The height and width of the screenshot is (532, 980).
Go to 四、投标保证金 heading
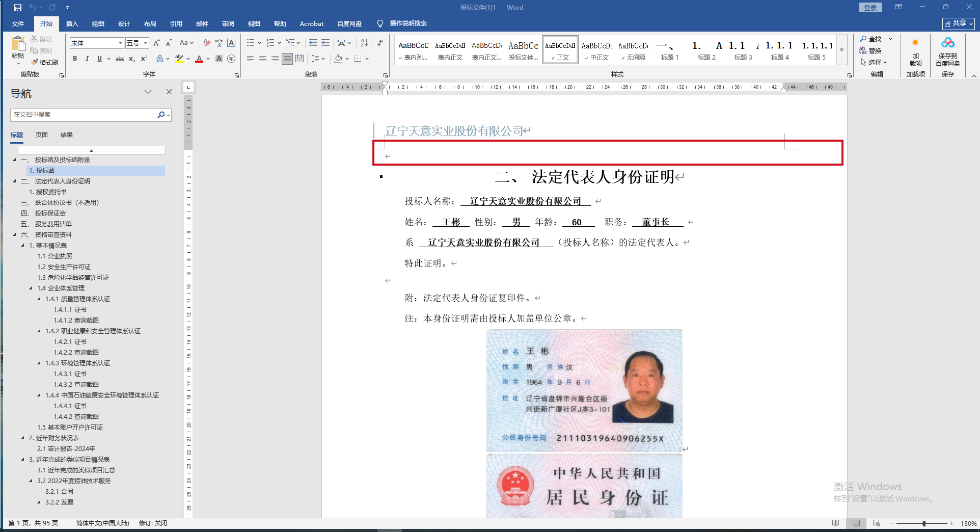click(x=43, y=214)
